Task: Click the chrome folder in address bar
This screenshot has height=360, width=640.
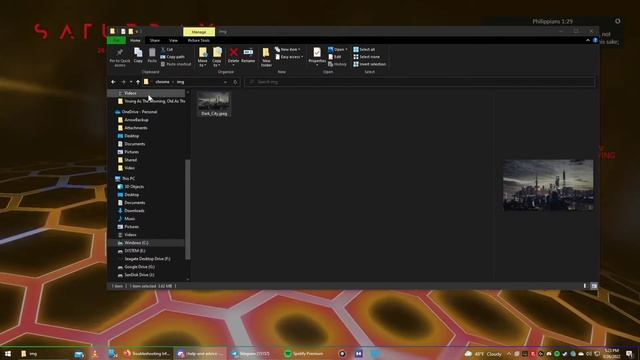Action: point(162,82)
